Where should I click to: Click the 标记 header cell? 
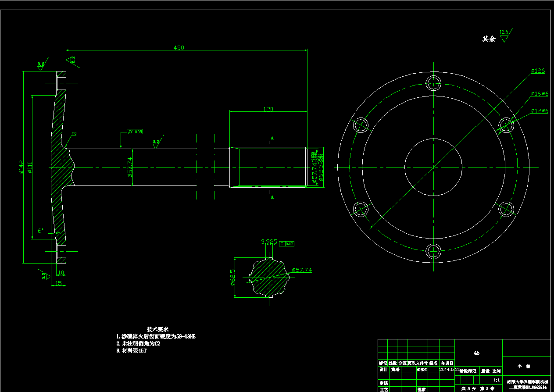click(x=382, y=363)
